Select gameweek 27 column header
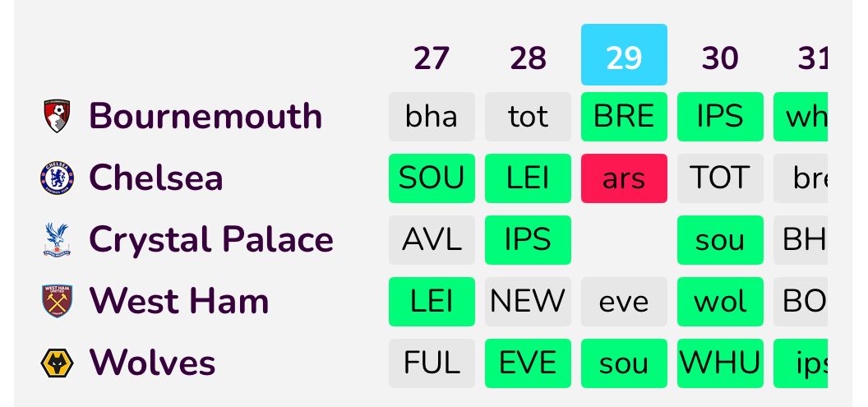 (432, 58)
